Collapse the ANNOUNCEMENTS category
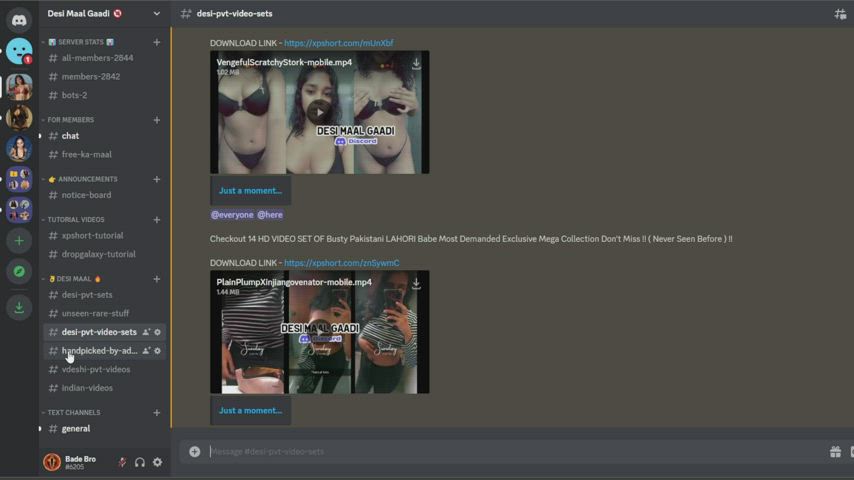 tap(80, 179)
